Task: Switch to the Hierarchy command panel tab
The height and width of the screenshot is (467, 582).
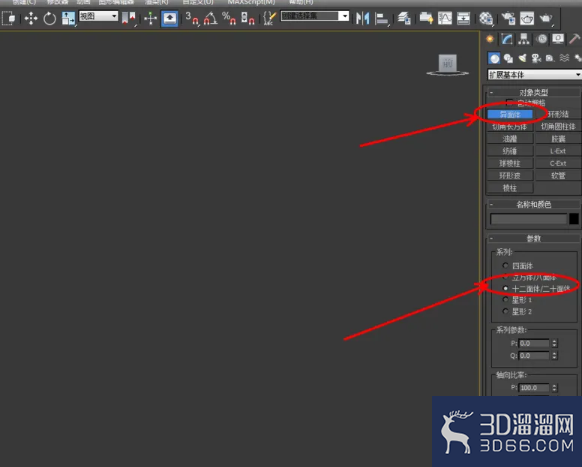Action: (x=524, y=39)
